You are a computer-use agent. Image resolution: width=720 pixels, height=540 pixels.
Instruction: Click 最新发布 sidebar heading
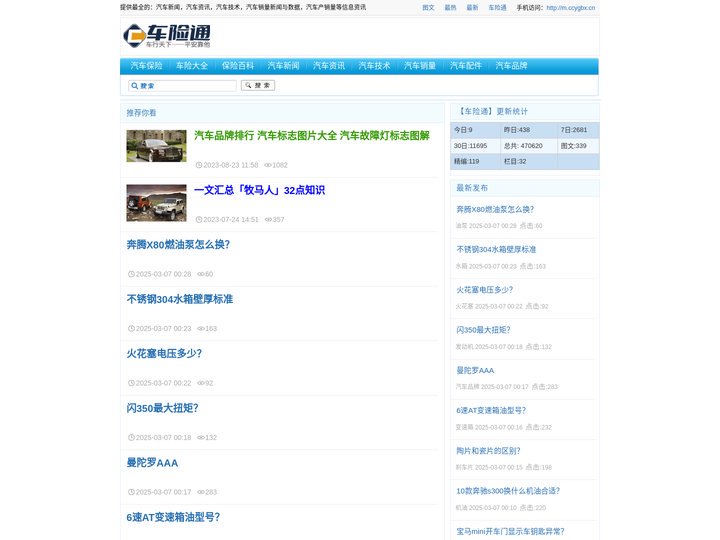click(x=472, y=188)
